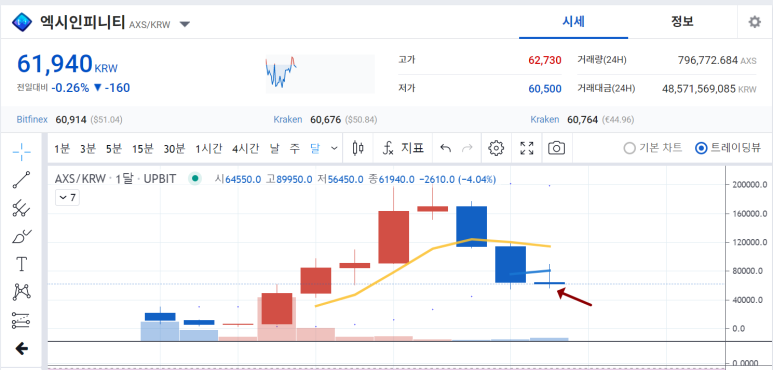773x370 pixels.
Task: Select the prediction and measurement tool
Action: coord(21,320)
